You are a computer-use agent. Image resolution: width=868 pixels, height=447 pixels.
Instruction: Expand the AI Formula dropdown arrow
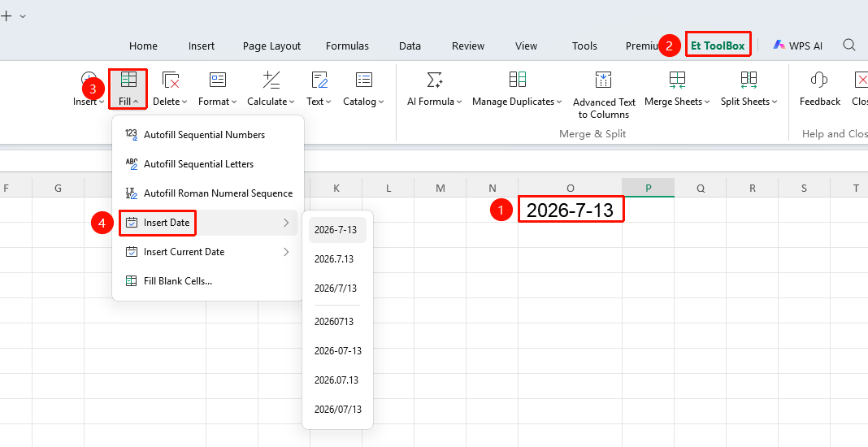tap(459, 102)
